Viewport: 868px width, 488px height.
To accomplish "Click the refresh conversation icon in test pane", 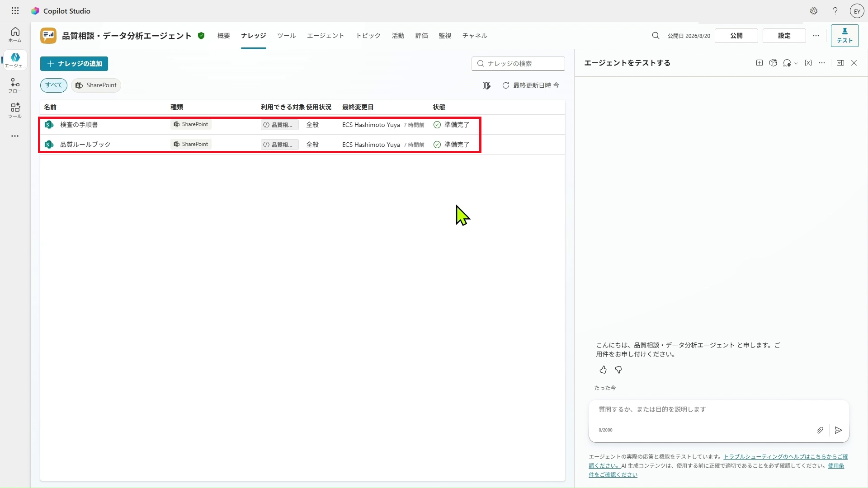I will 774,63.
